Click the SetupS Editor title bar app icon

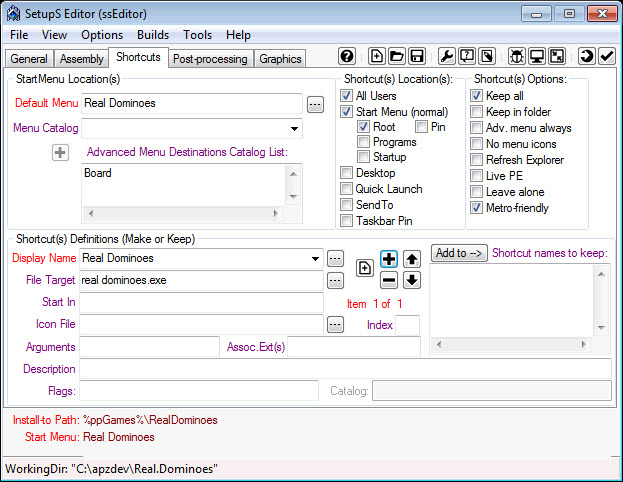pyautogui.click(x=13, y=14)
